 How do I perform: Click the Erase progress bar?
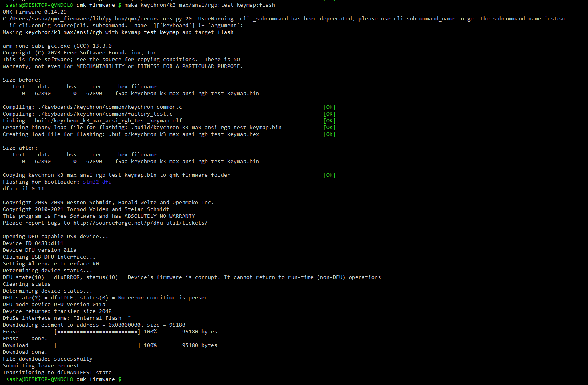[x=97, y=331]
